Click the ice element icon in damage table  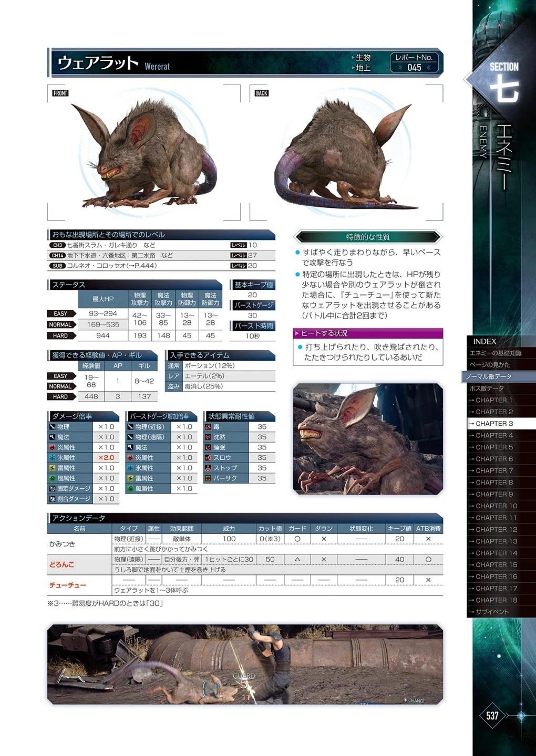point(52,458)
